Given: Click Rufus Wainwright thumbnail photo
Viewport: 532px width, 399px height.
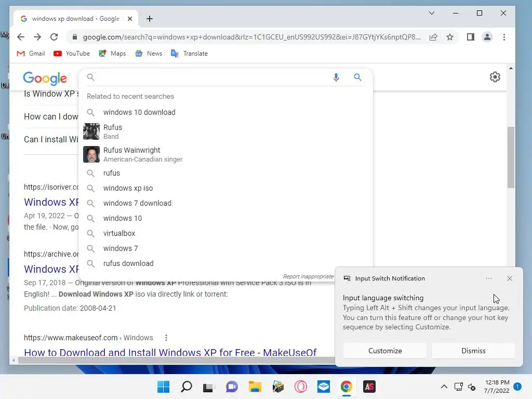Looking at the screenshot, I should (91, 154).
